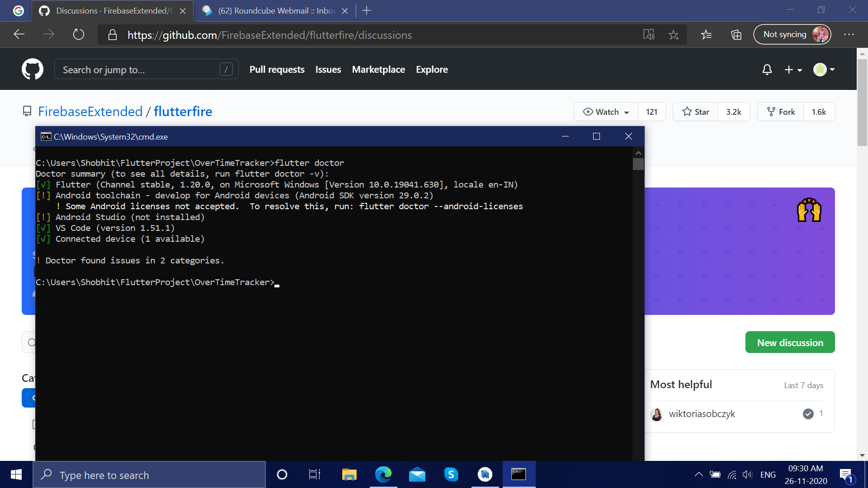The width and height of the screenshot is (868, 488).
Task: Open Explore in GitHub nav
Action: 432,70
